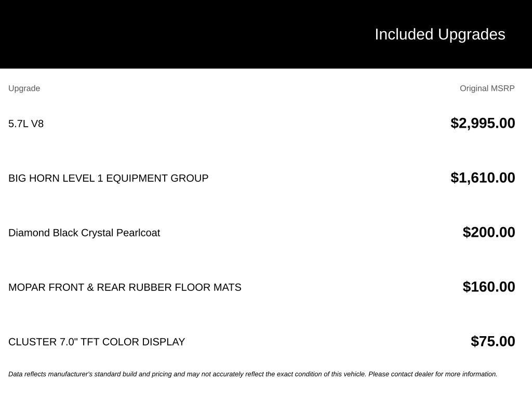Click the data disclaimer footnote text
This screenshot has width=532, height=399.
pos(253,374)
